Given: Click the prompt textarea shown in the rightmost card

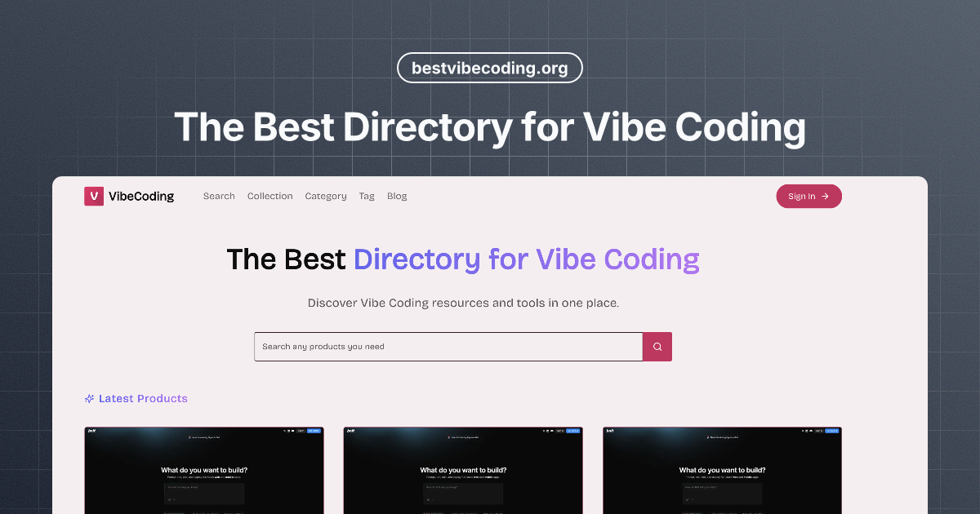Looking at the screenshot, I should point(722,495).
